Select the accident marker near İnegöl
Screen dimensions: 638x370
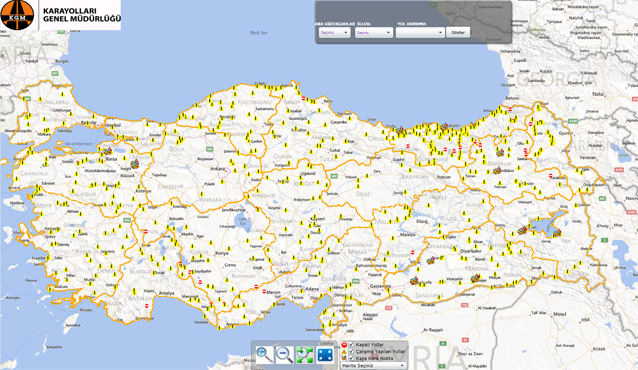135,164
